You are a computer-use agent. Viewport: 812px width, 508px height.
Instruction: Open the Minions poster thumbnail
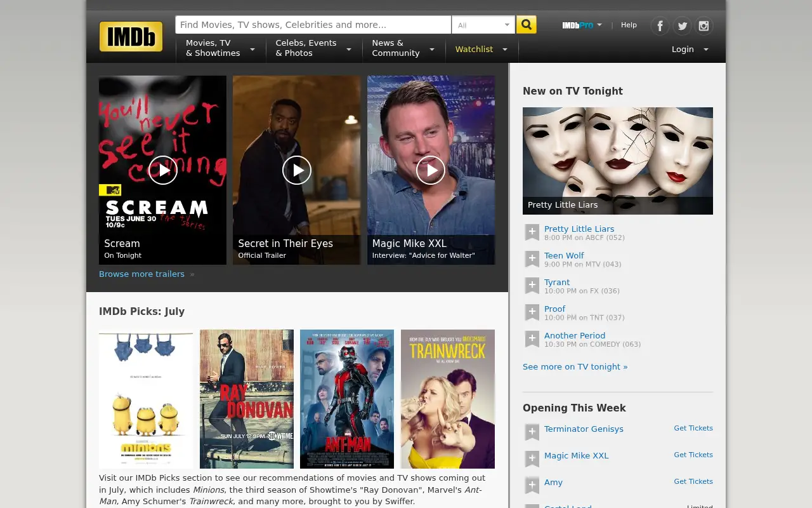click(x=146, y=399)
